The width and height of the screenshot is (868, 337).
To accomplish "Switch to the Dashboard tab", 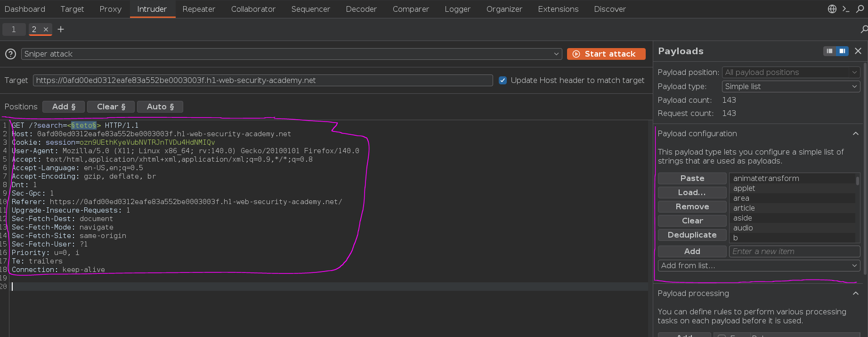I will tap(25, 9).
